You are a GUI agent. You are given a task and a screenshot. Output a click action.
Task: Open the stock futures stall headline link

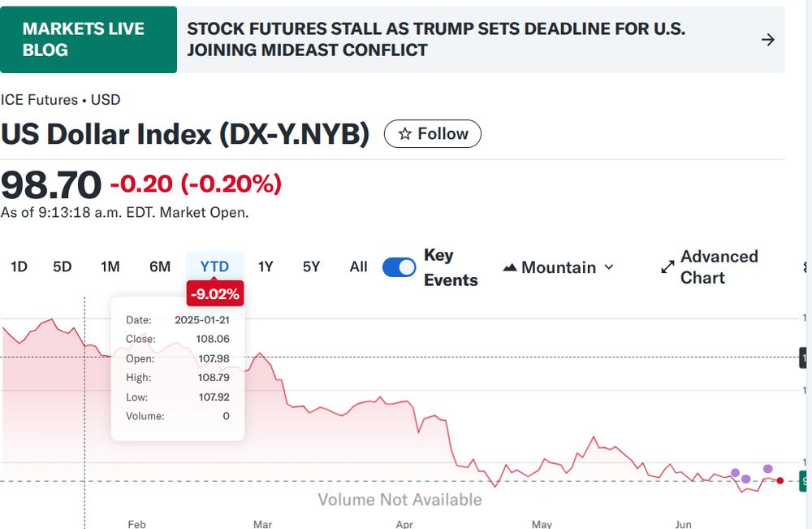(x=435, y=40)
